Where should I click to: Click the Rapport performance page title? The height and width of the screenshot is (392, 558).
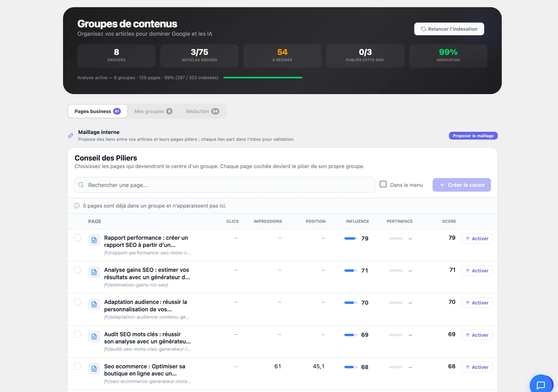coord(146,241)
